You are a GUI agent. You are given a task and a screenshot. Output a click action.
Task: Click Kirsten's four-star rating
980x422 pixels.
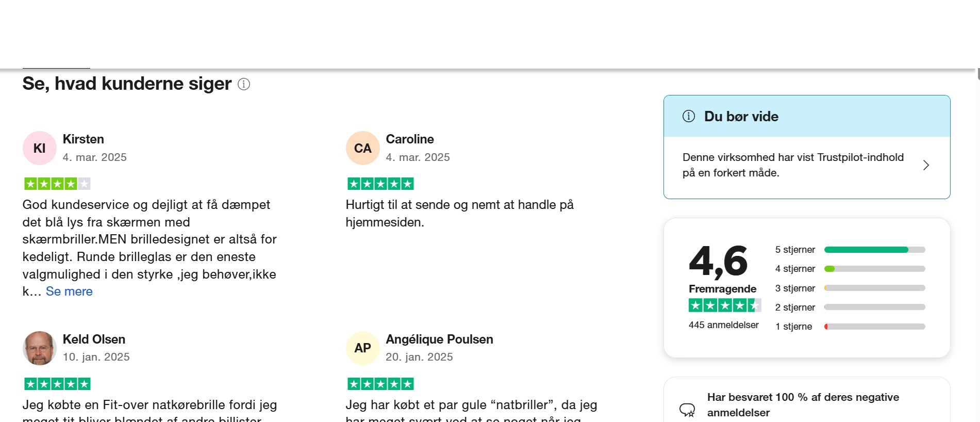[x=57, y=184]
